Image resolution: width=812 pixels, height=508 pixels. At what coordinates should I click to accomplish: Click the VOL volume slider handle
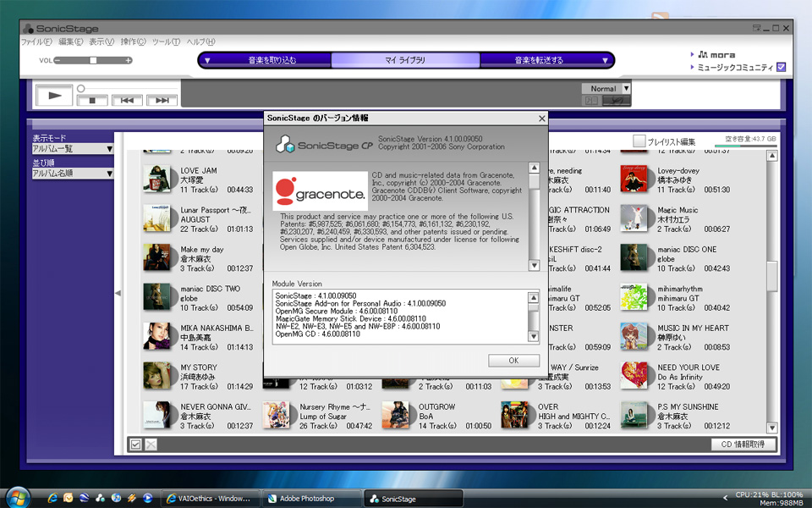[x=93, y=60]
